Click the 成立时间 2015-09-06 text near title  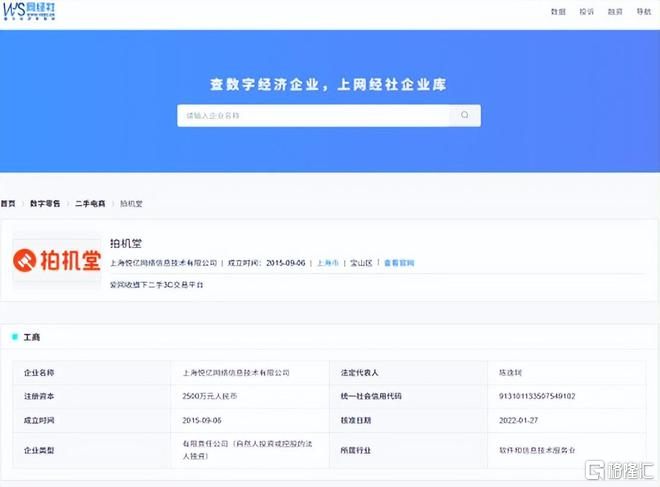(x=266, y=263)
